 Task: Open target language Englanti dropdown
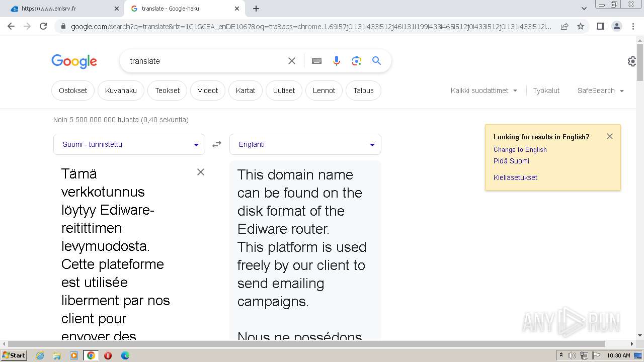[305, 144]
